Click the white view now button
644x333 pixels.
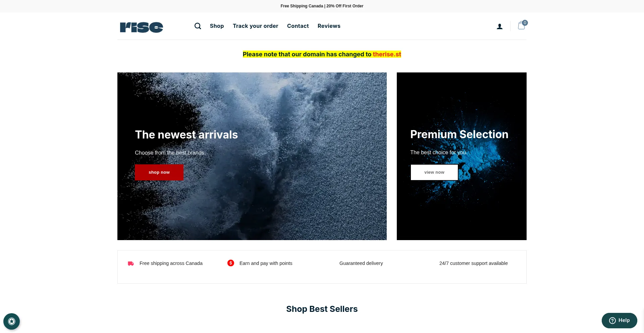point(434,172)
